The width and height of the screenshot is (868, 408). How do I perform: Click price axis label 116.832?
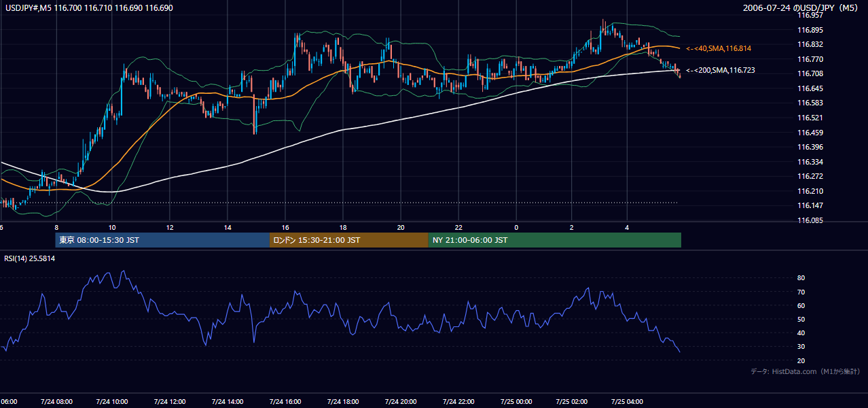[810, 44]
